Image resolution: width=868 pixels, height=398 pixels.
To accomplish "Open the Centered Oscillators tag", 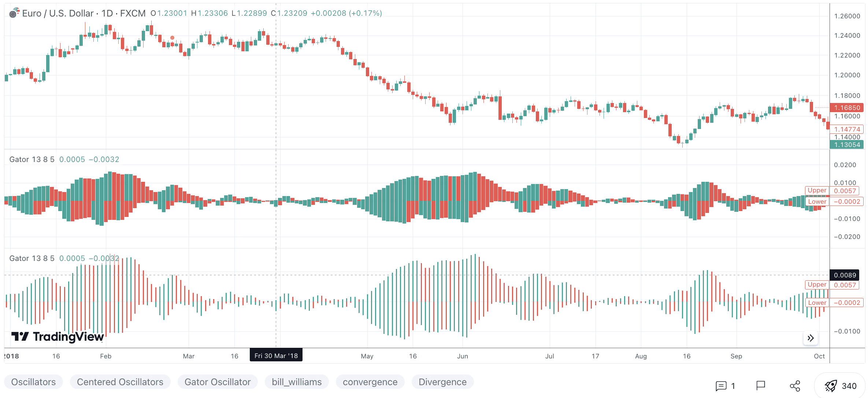I will [x=120, y=382].
